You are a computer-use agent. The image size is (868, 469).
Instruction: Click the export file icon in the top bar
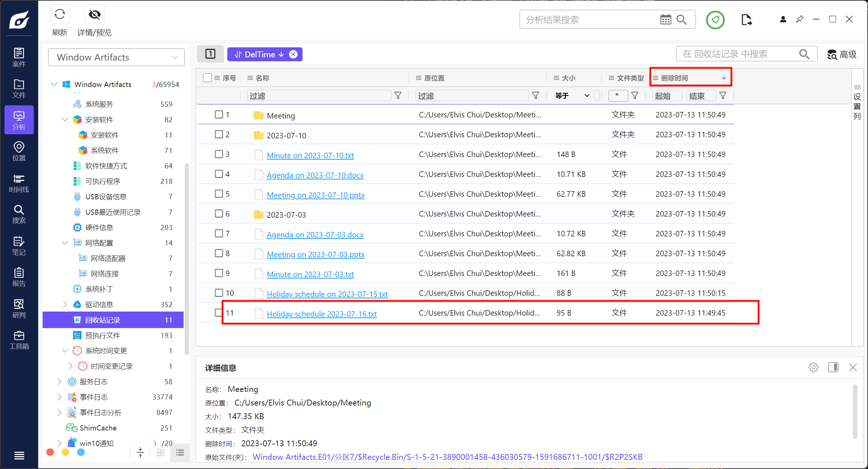(746, 19)
